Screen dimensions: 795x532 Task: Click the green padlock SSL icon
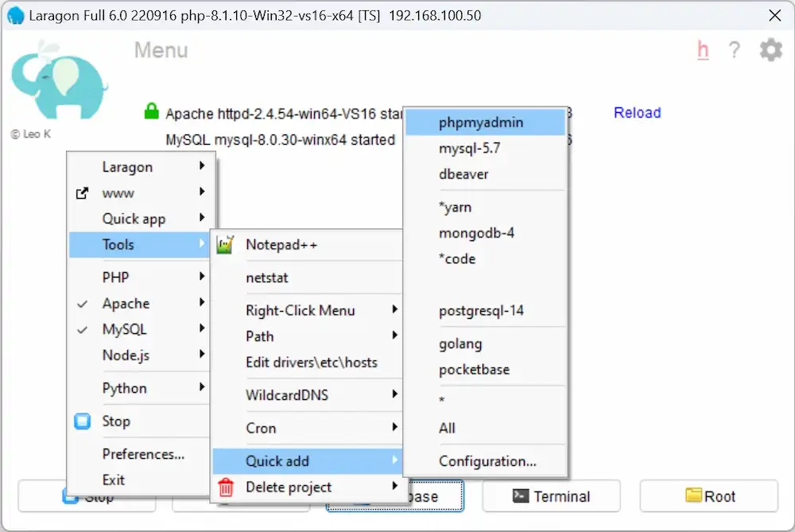[x=151, y=111]
